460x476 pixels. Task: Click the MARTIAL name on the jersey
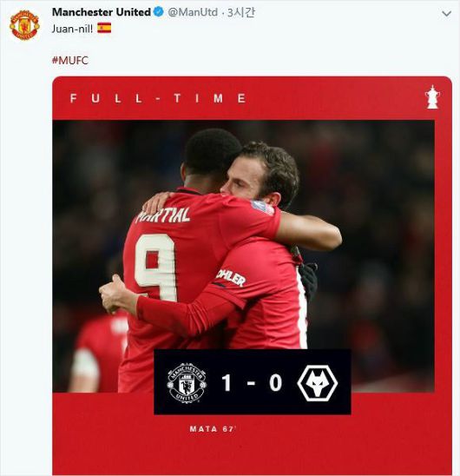[163, 215]
